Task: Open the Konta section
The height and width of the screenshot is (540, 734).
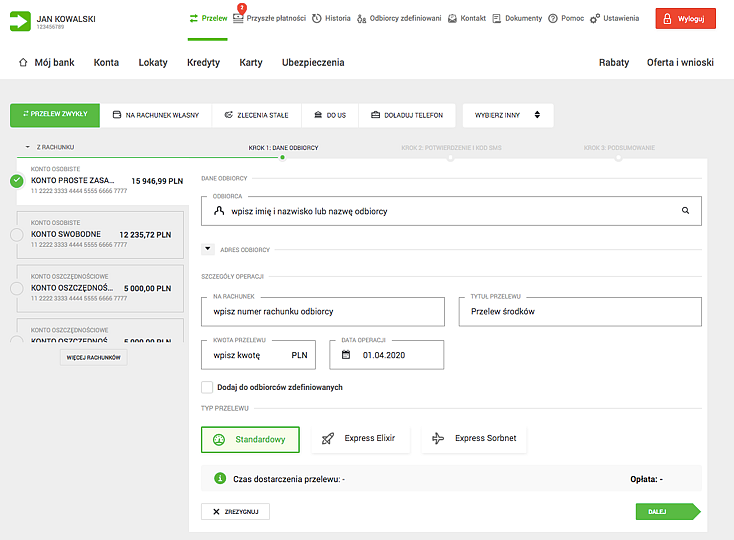Action: tap(106, 62)
